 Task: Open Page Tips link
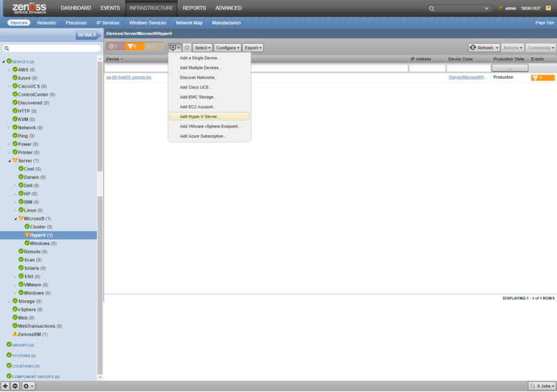pyautogui.click(x=544, y=23)
